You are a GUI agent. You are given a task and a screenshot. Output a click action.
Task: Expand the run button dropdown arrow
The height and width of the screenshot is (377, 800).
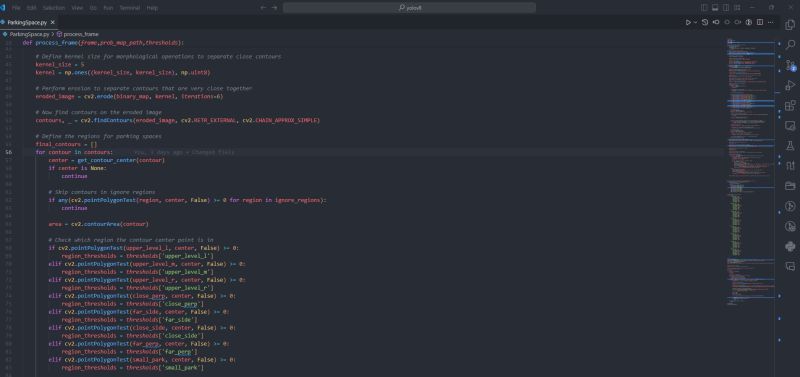click(695, 22)
